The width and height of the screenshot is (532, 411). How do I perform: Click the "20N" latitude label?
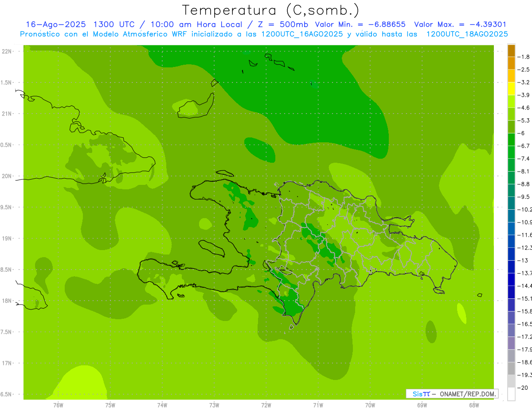pos(7,176)
